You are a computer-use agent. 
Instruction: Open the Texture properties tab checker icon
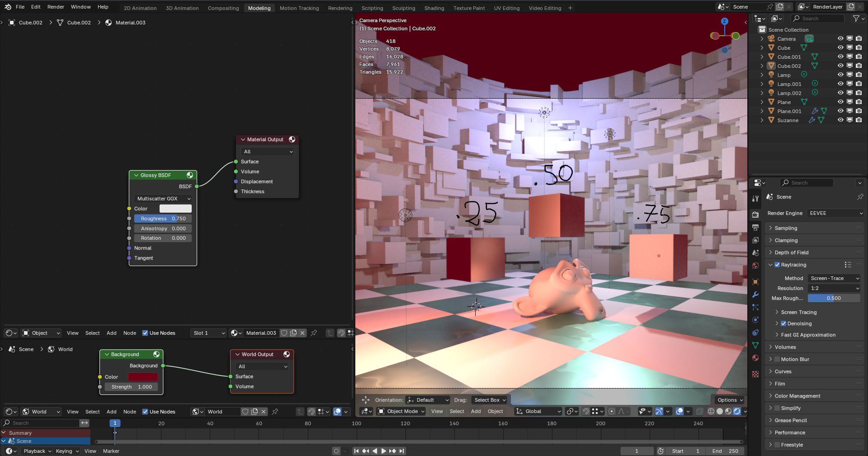(755, 374)
